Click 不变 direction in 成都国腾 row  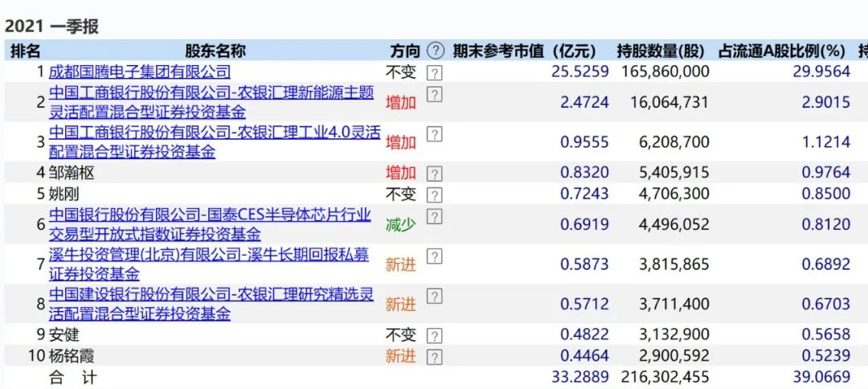pyautogui.click(x=401, y=72)
